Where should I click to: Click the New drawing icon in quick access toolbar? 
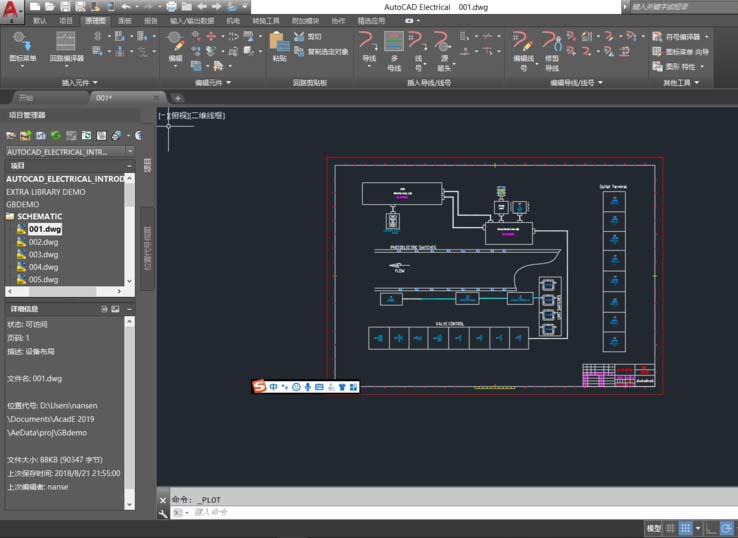pyautogui.click(x=34, y=7)
